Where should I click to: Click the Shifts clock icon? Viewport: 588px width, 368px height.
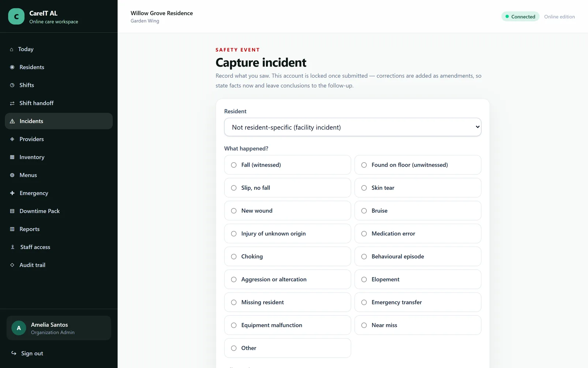12,85
